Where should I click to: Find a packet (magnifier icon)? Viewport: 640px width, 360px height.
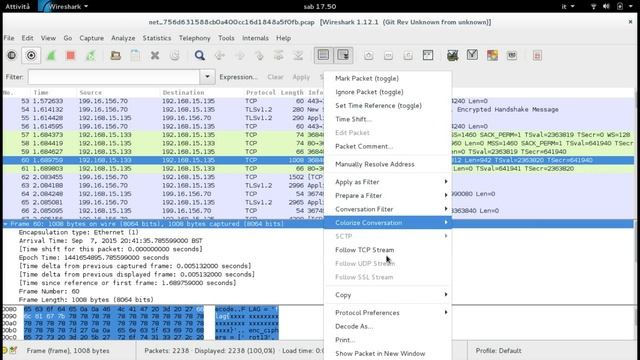200,55
